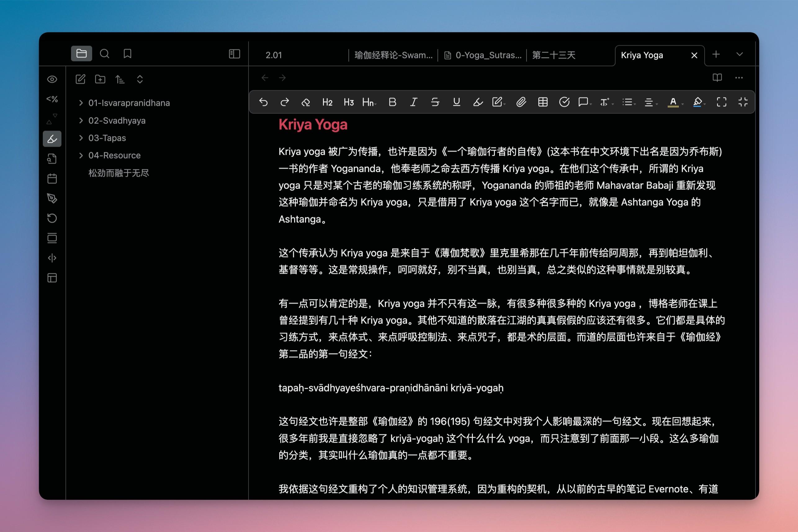The height and width of the screenshot is (532, 798).
Task: Insert a task checkbox with the check-circle icon
Action: click(564, 102)
